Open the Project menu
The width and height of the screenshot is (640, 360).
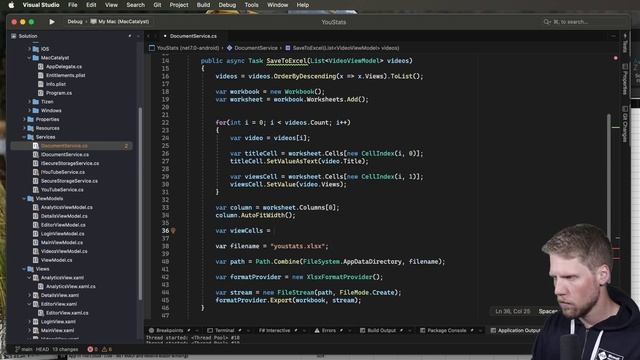click(x=179, y=5)
